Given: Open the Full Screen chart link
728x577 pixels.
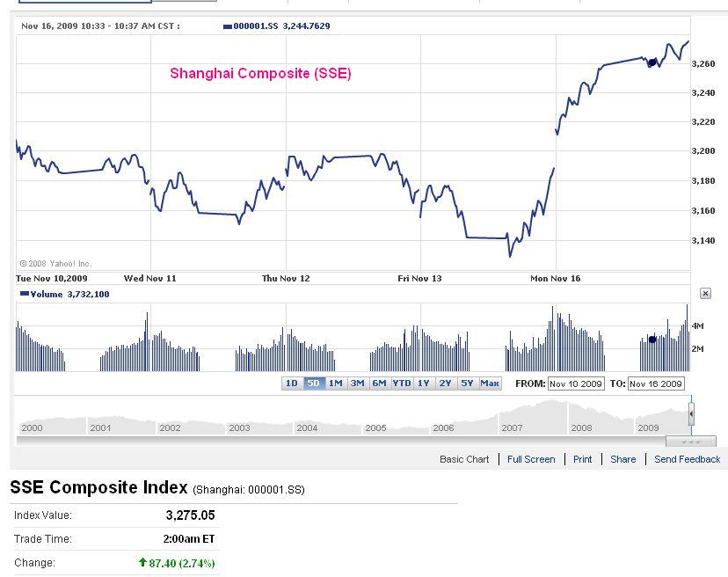Looking at the screenshot, I should click(531, 459).
